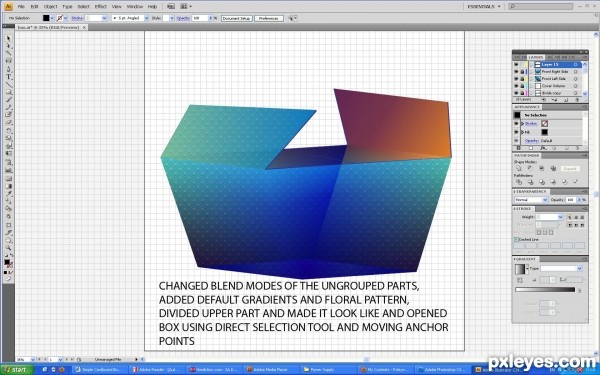Click the fill color swatch in control bar
Image resolution: width=600 pixels, height=375 pixels.
(46, 18)
